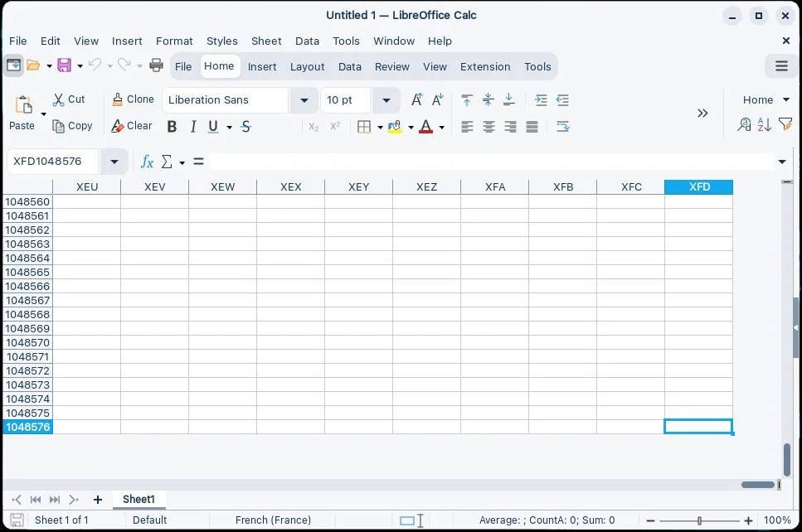Open the Name Box dropdown
Image resolution: width=802 pixels, height=532 pixels.
coord(114,162)
